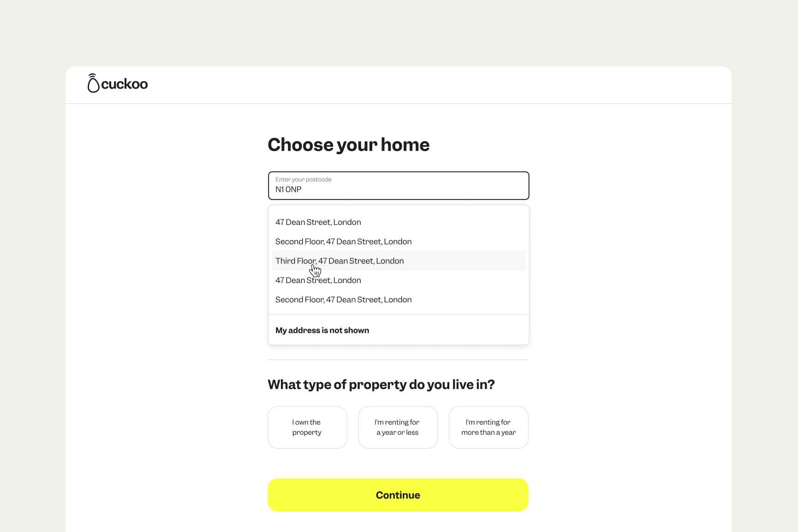
Task: Select the first 47 Dean Street, London suggestion
Action: 318,222
